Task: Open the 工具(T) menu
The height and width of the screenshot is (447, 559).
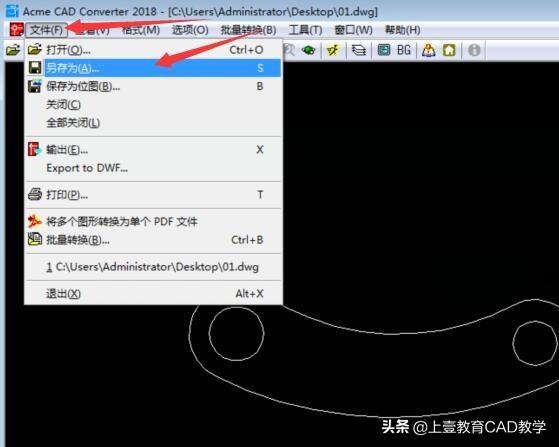Action: (305, 30)
